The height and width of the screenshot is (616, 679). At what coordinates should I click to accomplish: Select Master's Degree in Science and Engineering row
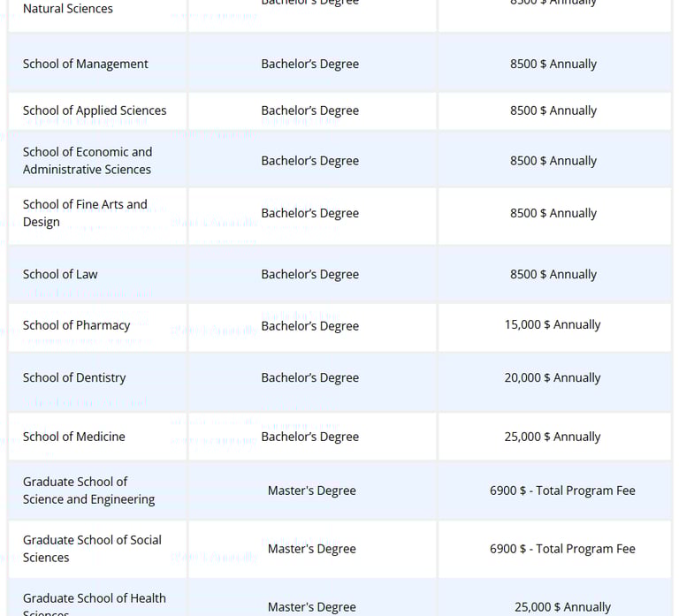point(312,491)
